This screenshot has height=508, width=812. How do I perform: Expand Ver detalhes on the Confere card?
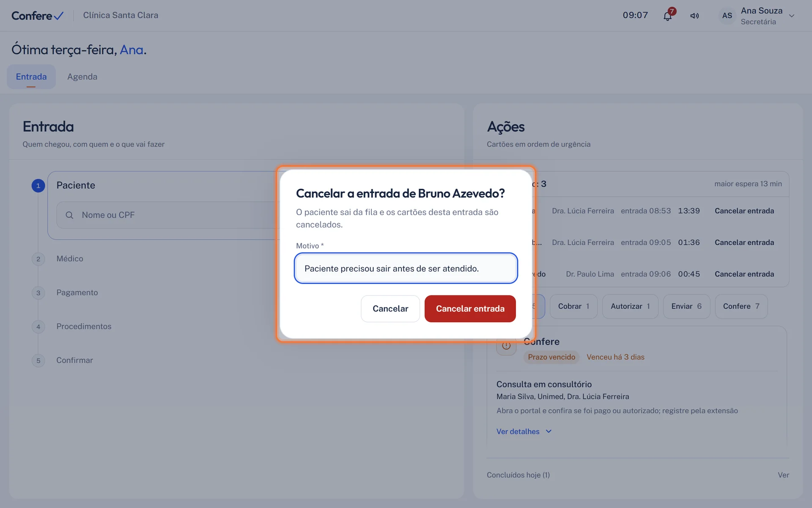(x=524, y=431)
